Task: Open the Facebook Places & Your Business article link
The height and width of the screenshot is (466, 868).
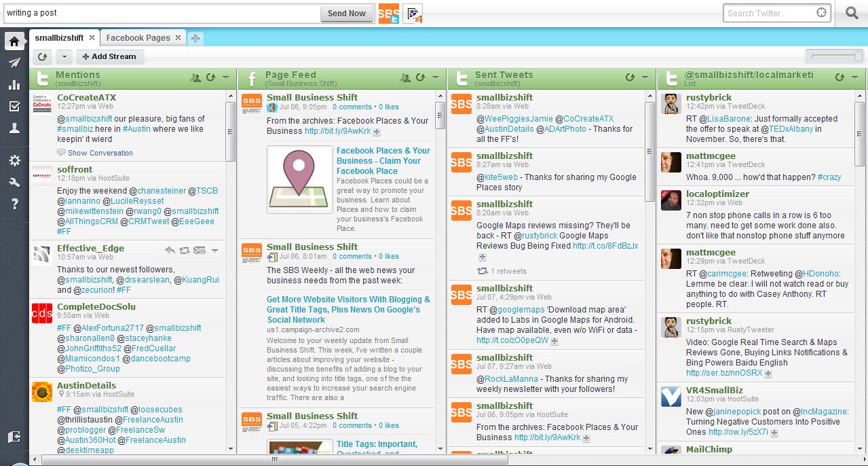Action: (x=383, y=161)
